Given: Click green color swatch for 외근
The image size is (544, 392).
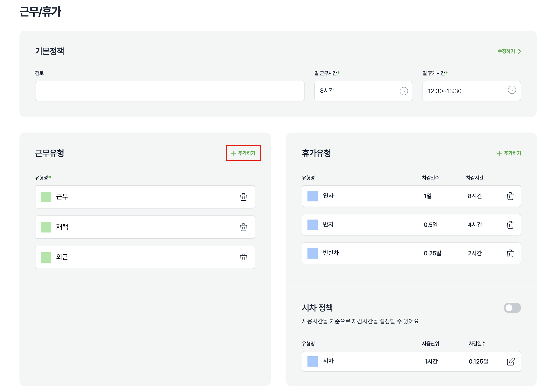Looking at the screenshot, I should click(x=46, y=257).
